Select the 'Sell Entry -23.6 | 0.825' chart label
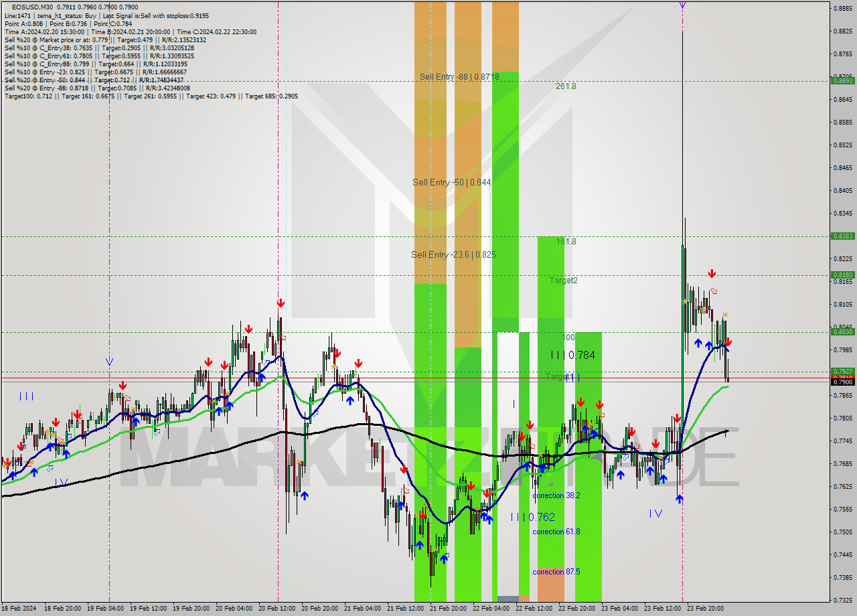 pyautogui.click(x=453, y=254)
